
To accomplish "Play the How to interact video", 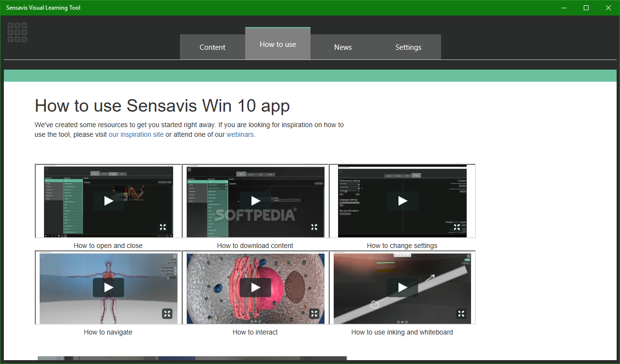I will coord(255,288).
